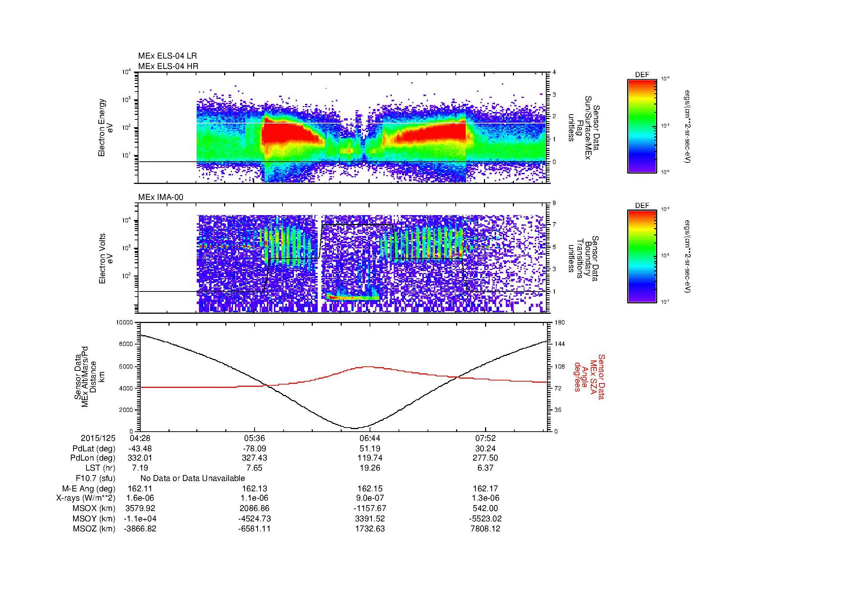This screenshot has height=613, width=868.
Task: Click the lower colorbar units label
Action: (x=688, y=257)
